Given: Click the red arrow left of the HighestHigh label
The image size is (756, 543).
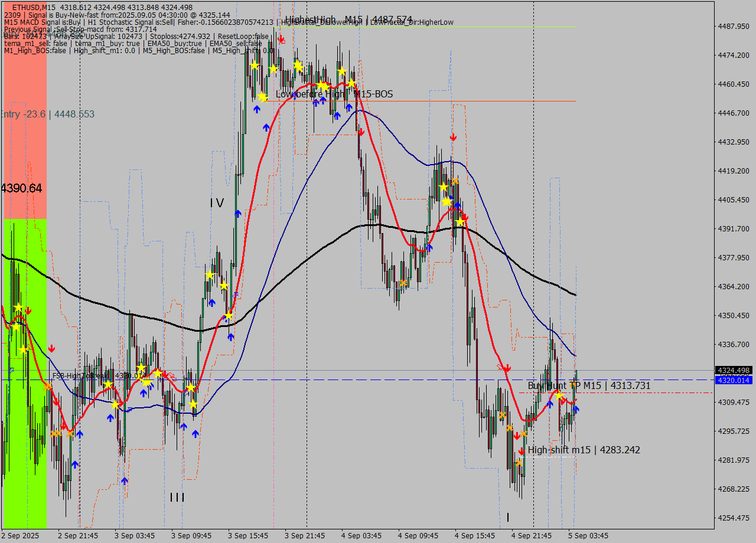Looking at the screenshot, I should (282, 40).
